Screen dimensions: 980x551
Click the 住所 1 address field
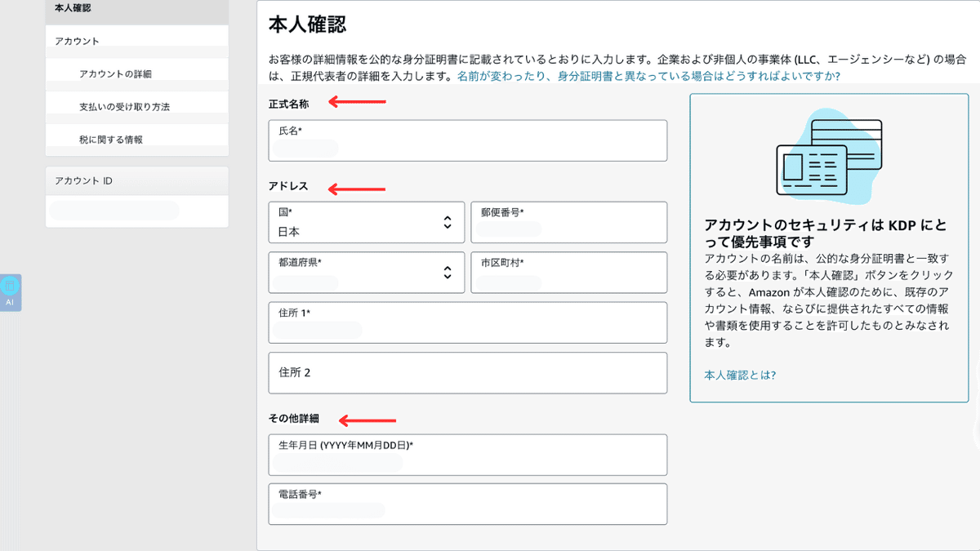pos(467,322)
